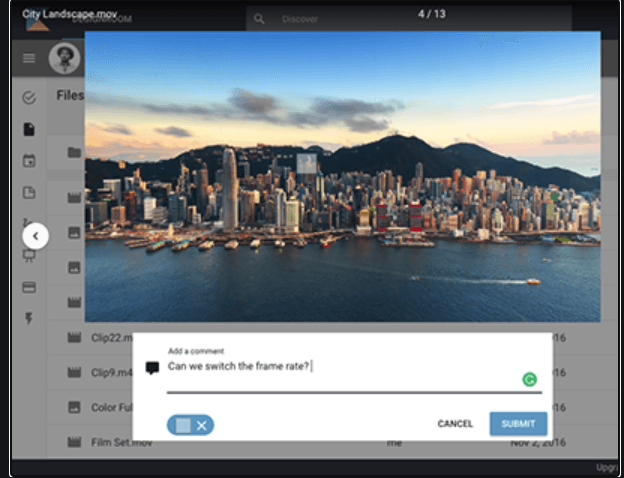Click into the Add a comment text field
The height and width of the screenshot is (478, 624).
coord(340,367)
